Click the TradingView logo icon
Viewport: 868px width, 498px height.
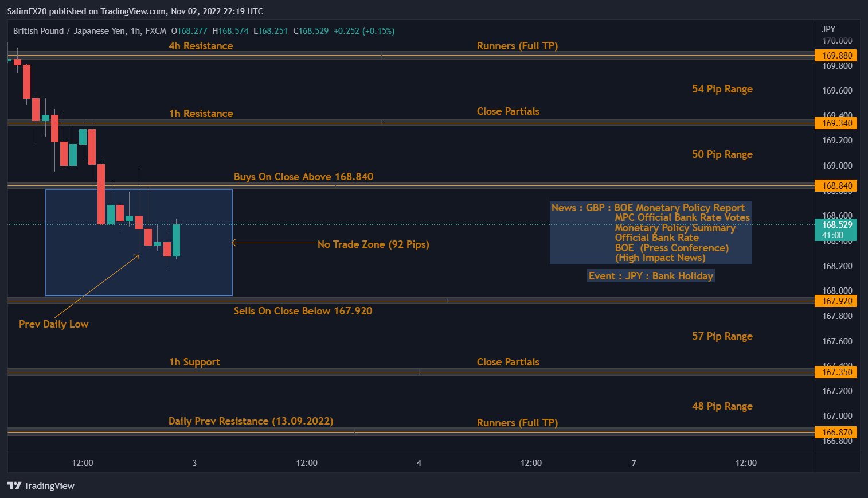coord(14,485)
